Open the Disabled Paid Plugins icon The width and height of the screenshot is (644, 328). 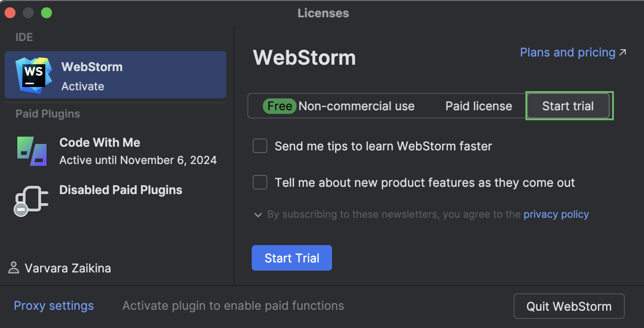pos(31,199)
